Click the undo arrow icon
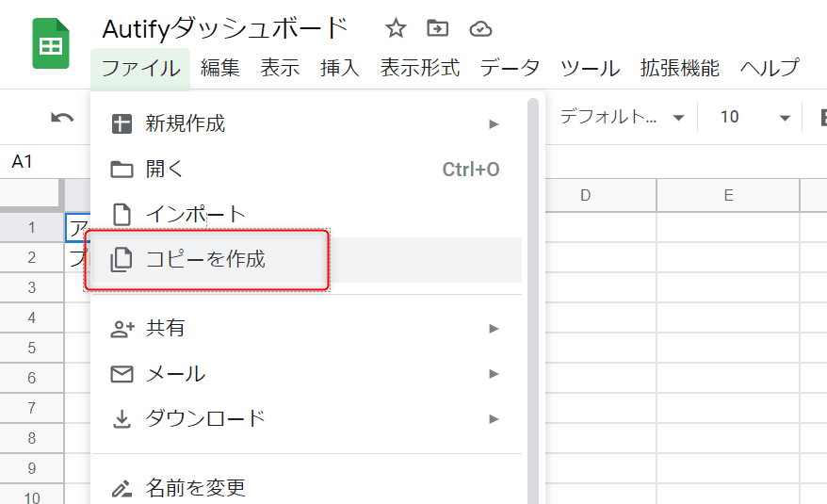This screenshot has height=504, width=827. [62, 118]
